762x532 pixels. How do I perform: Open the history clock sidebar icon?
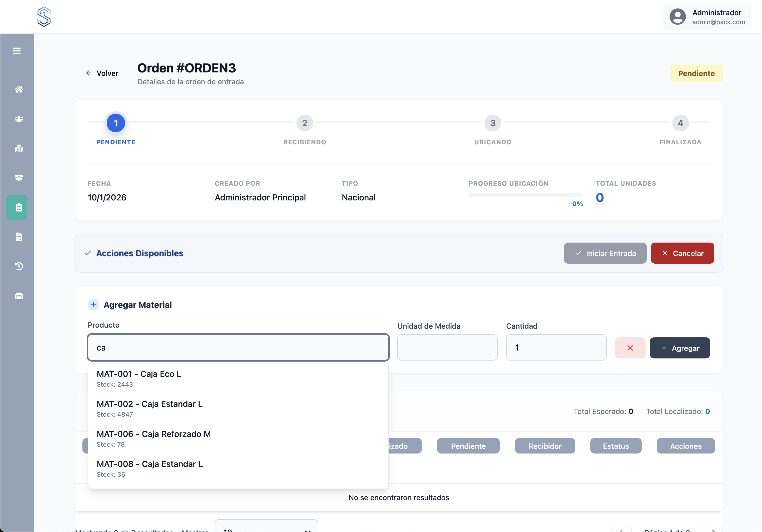point(19,266)
